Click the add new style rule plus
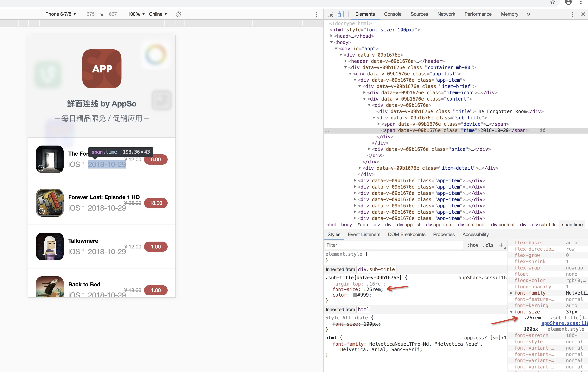 (x=501, y=245)
